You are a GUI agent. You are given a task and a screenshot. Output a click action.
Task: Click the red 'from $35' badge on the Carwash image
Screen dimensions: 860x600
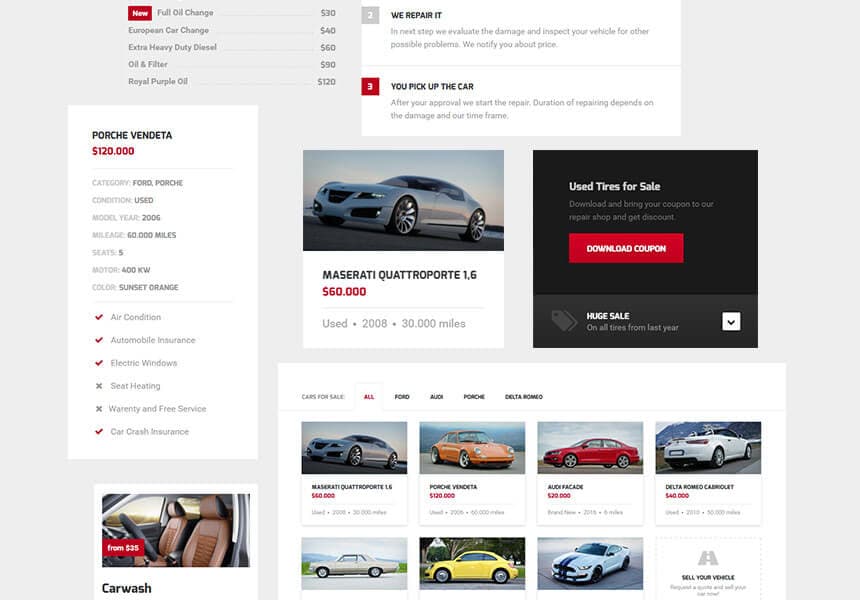(x=123, y=548)
